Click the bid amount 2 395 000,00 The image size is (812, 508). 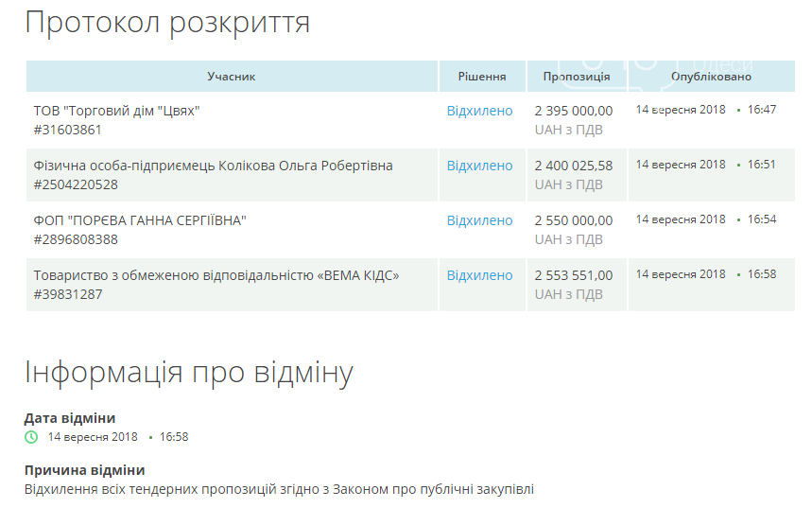tap(573, 111)
